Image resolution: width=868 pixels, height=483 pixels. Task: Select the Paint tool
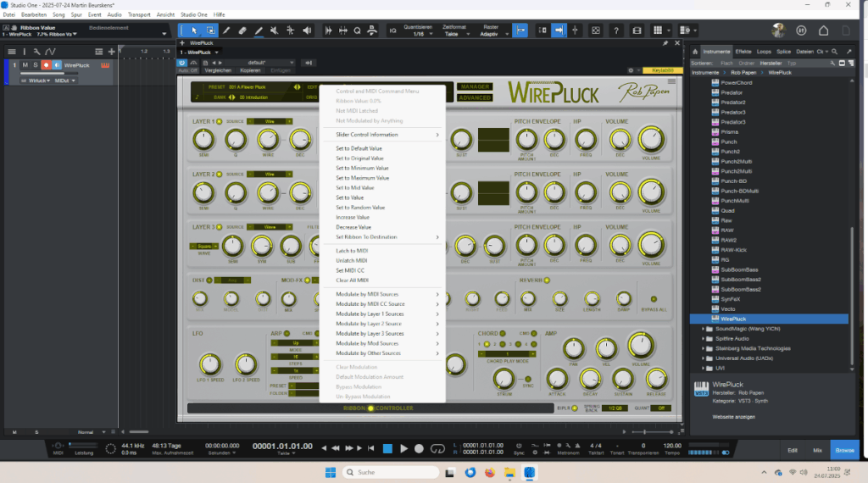click(259, 31)
